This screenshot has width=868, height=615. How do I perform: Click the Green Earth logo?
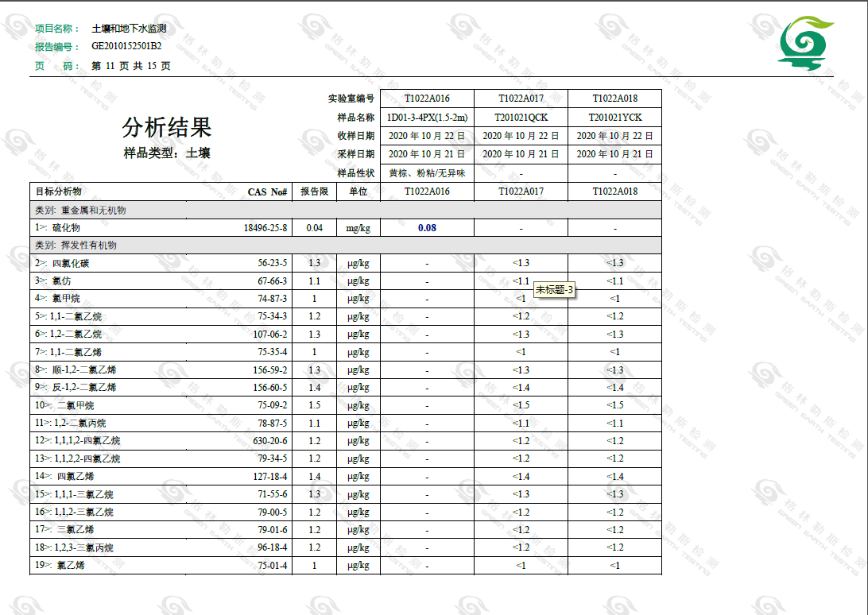point(805,43)
